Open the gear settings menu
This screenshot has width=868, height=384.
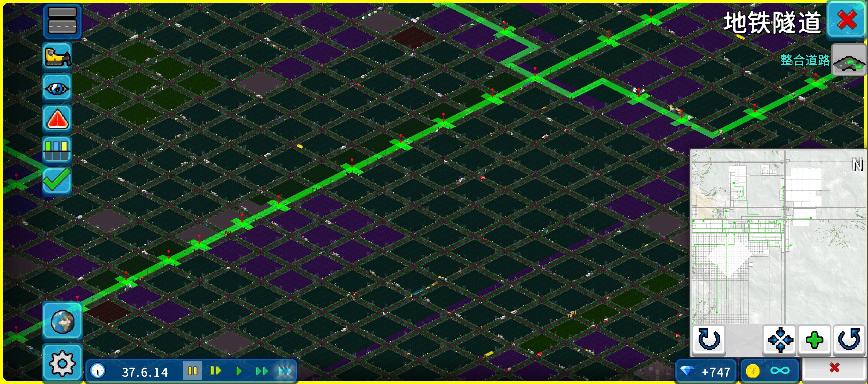(x=62, y=364)
